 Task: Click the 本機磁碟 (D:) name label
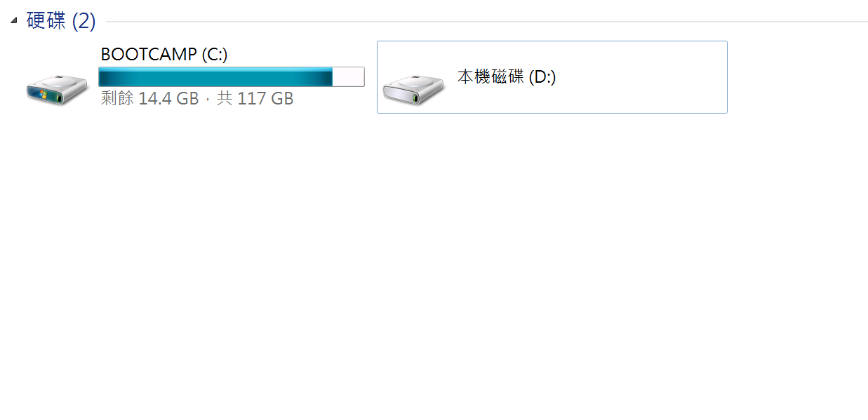point(507,76)
